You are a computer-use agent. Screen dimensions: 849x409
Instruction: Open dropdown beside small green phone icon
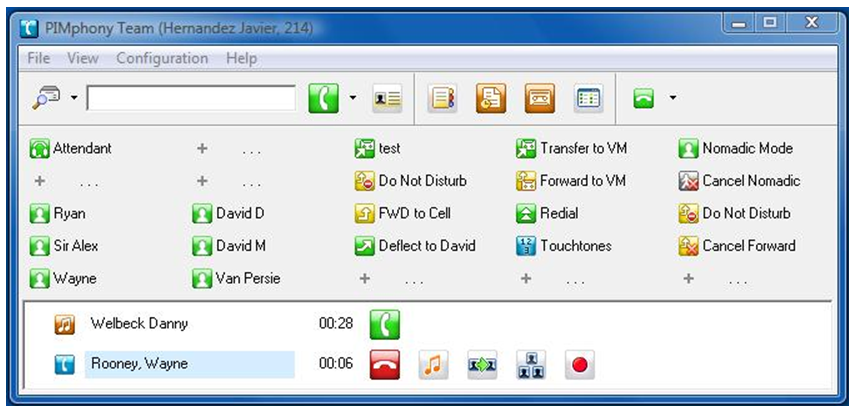click(x=672, y=98)
